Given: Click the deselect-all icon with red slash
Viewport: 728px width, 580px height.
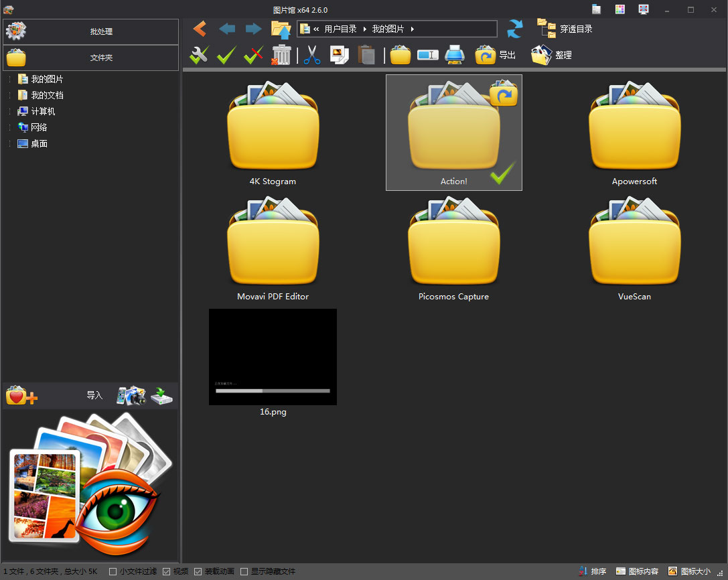Looking at the screenshot, I should tap(253, 55).
